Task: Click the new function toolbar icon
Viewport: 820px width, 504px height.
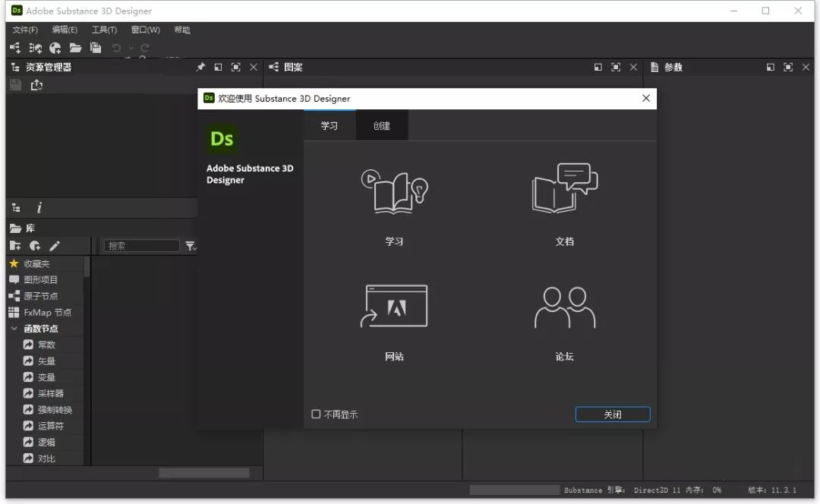Action: pos(55,48)
